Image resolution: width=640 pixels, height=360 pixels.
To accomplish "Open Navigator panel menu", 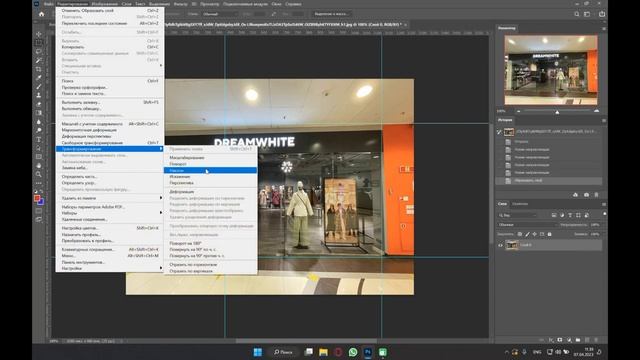I will point(604,29).
